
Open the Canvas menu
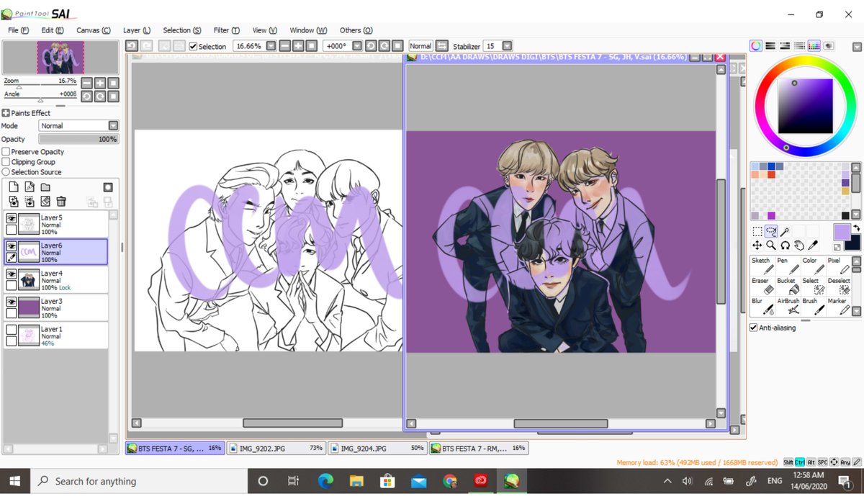click(94, 30)
